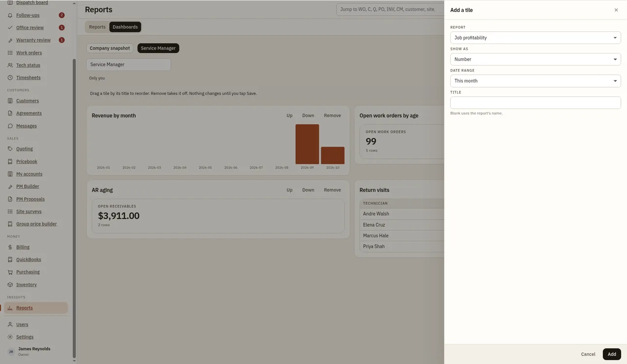The image size is (627, 364).
Task: Open Customers in the sidebar
Action: tap(27, 101)
